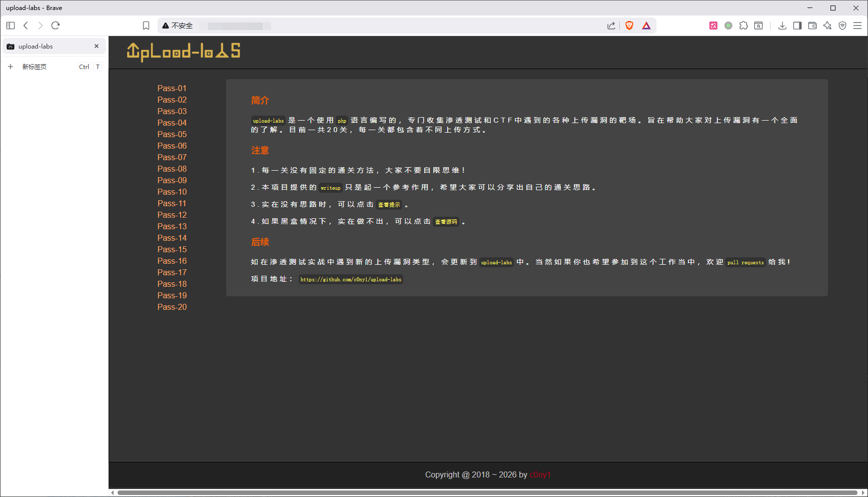868x497 pixels.
Task: Share this page using the share icon
Action: [611, 26]
